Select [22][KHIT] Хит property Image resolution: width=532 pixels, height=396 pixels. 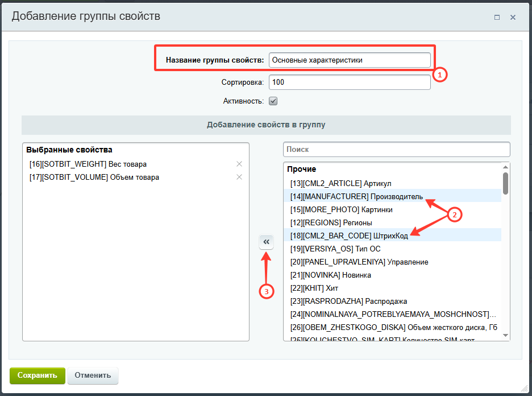pyautogui.click(x=392, y=288)
